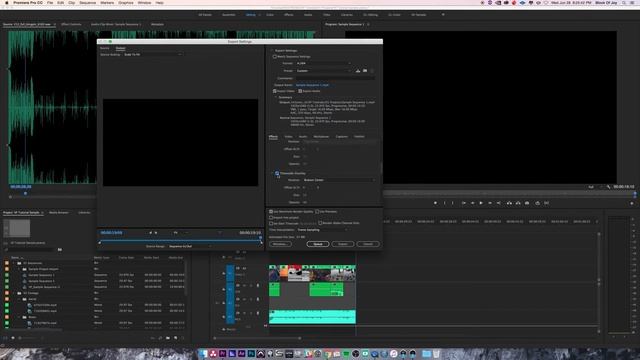Switch to the Video tab in Export Settings

288,137
